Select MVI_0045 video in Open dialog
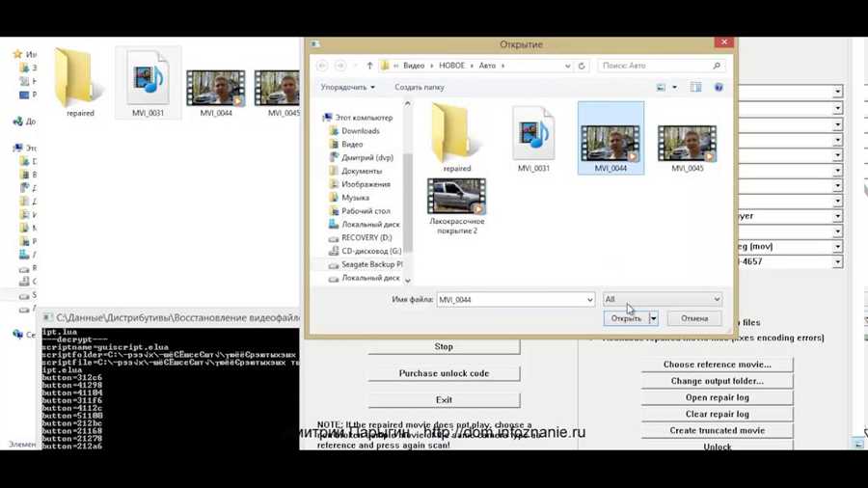 point(687,149)
